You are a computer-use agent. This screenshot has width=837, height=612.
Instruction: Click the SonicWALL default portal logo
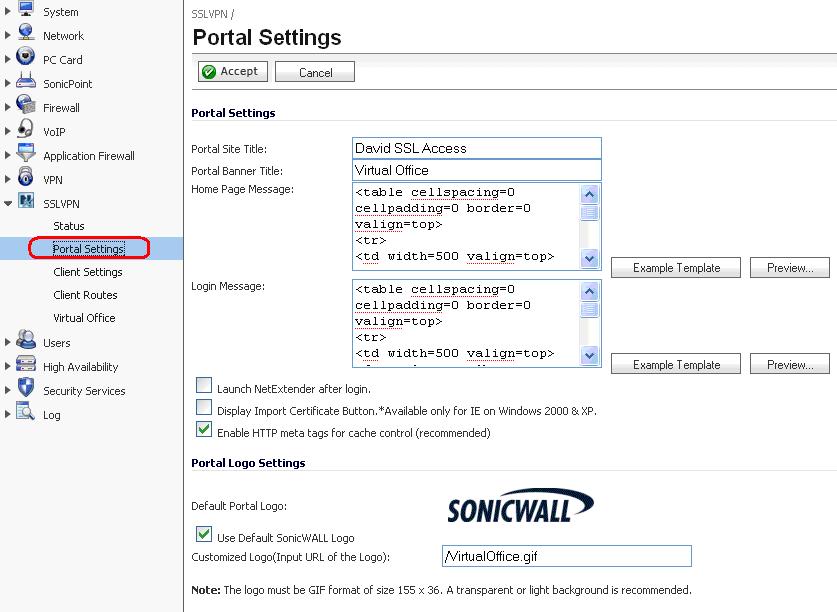tap(520, 506)
